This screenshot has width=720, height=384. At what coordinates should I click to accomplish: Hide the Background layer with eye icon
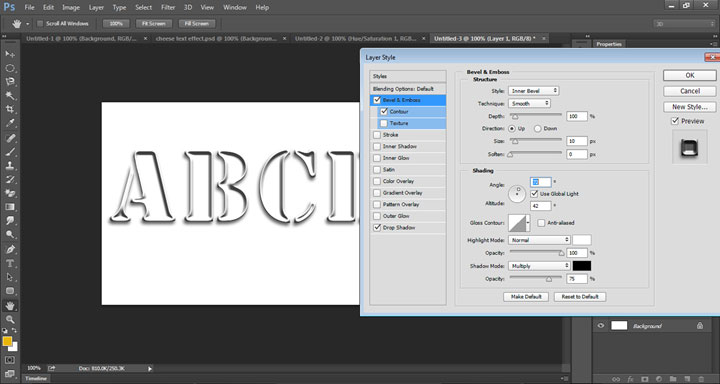click(x=600, y=326)
